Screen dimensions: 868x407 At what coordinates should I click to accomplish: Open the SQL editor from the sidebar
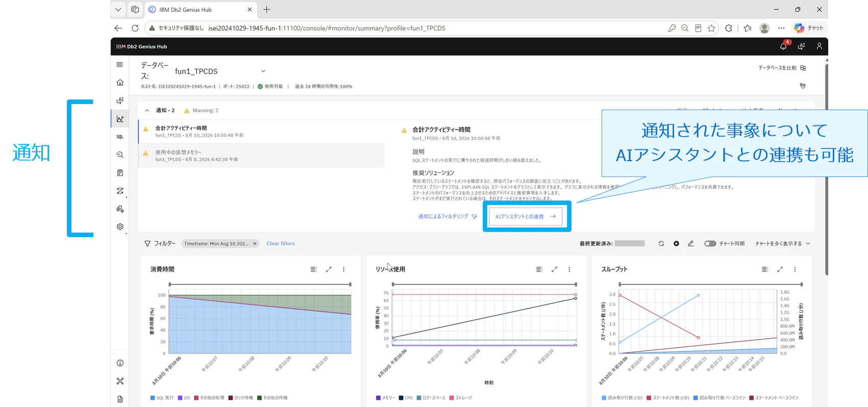point(120,137)
